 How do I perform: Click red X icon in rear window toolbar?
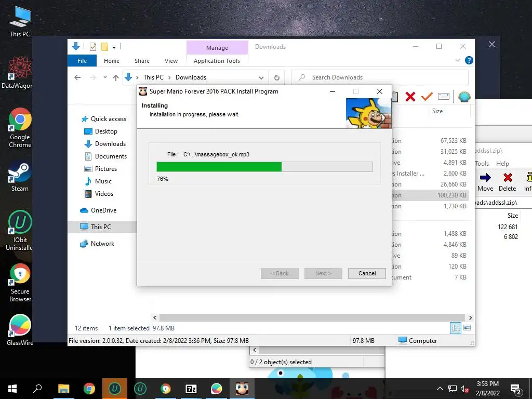pos(410,97)
